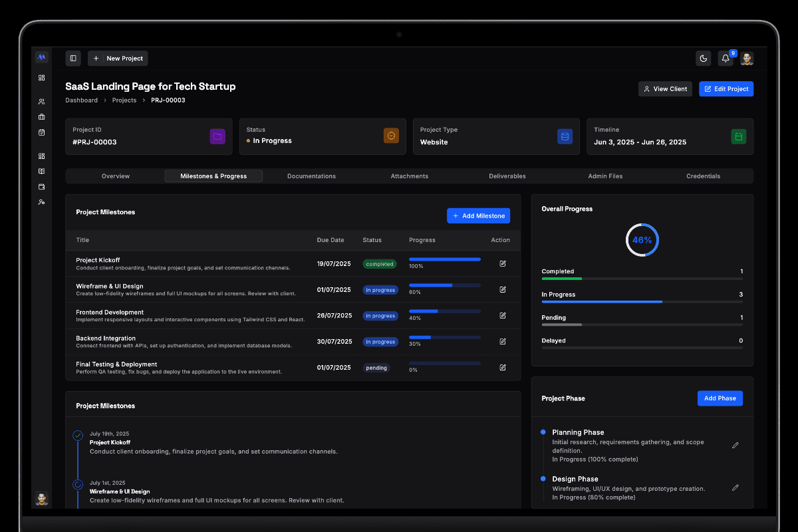Open the dashboard grid icon in sidebar
This screenshot has width=798, height=532.
(41, 77)
